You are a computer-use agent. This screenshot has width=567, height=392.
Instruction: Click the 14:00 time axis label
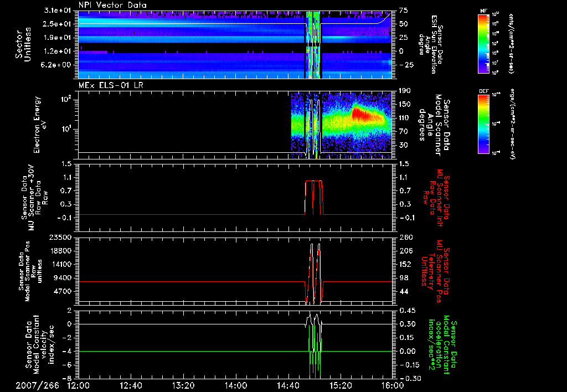(x=236, y=385)
